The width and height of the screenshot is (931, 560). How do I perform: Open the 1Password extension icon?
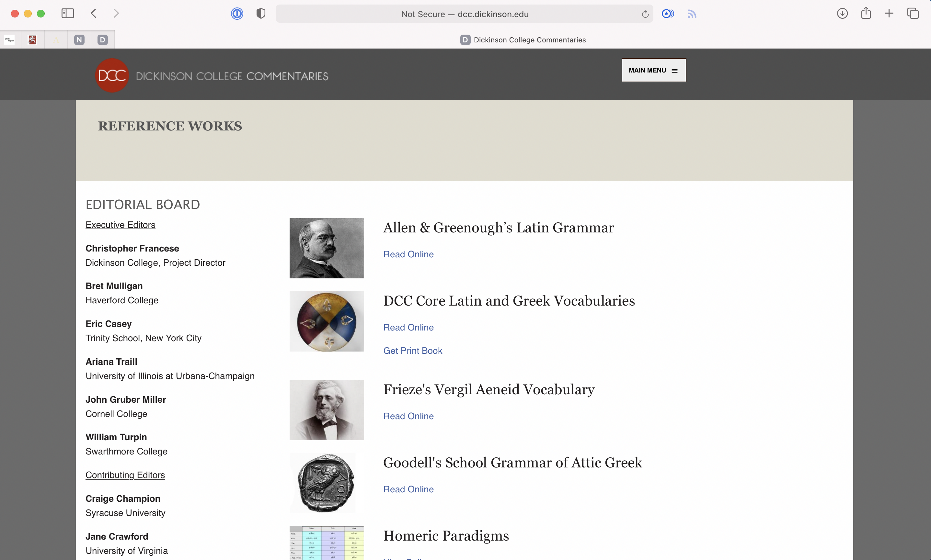pos(237,14)
